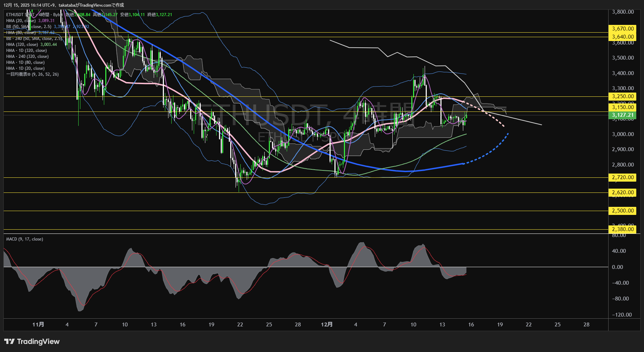Click the yellow 3,640.00 price level tag

point(623,37)
